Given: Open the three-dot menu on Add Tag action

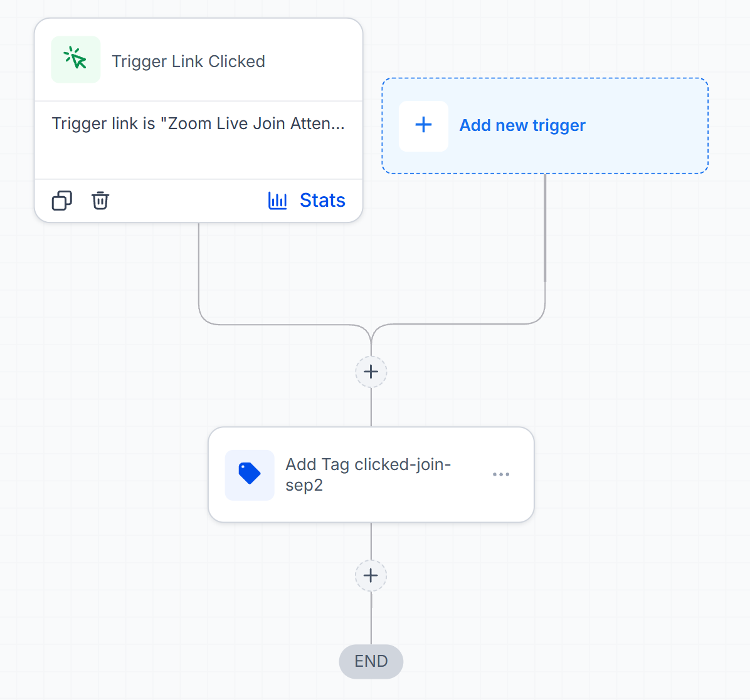Looking at the screenshot, I should (x=501, y=474).
